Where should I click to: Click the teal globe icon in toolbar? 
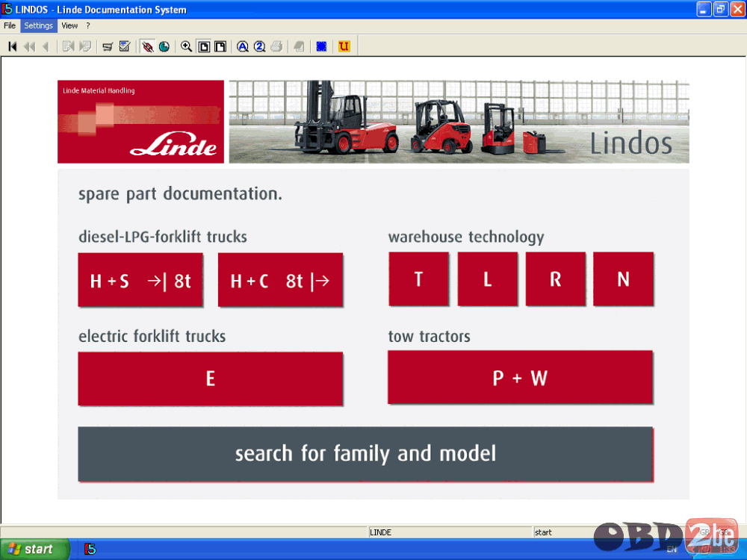click(x=164, y=46)
